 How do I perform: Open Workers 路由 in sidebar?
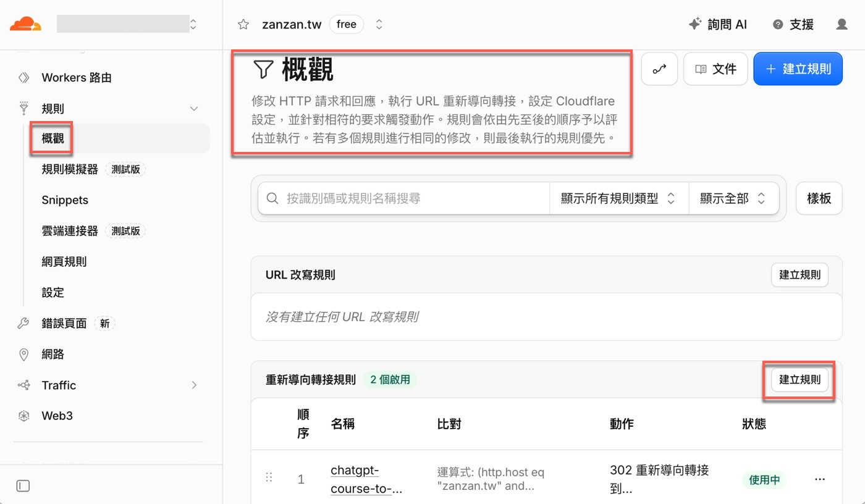click(x=77, y=78)
